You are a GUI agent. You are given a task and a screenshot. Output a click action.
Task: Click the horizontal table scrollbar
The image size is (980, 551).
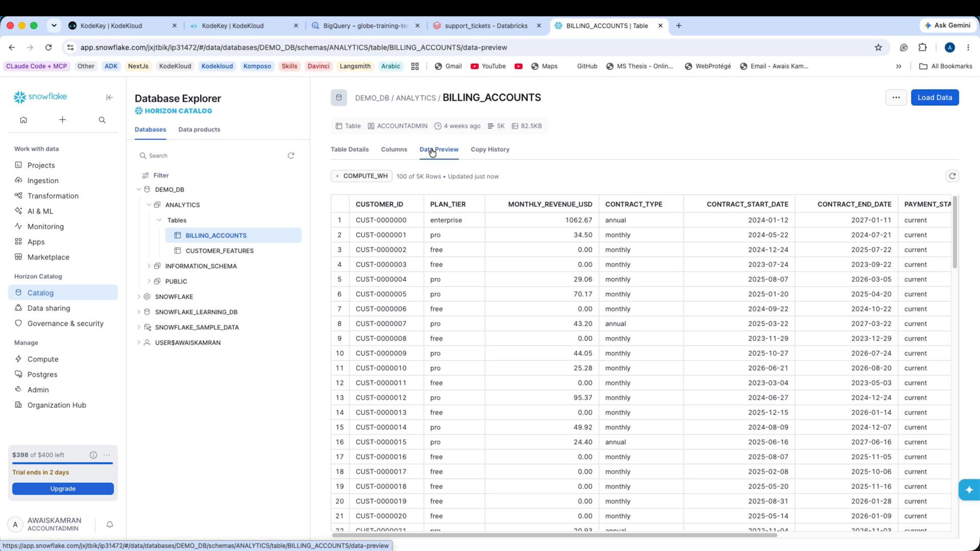[x=554, y=535]
